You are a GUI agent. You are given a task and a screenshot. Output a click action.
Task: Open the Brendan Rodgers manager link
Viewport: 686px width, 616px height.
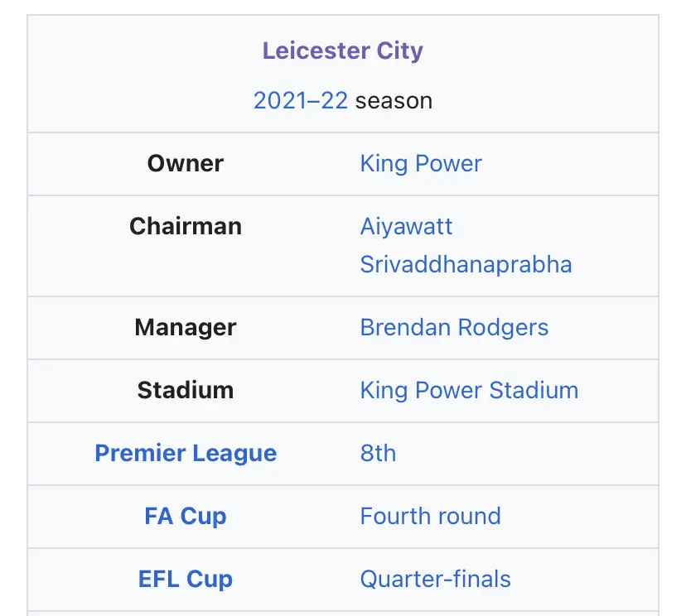pyautogui.click(x=454, y=327)
